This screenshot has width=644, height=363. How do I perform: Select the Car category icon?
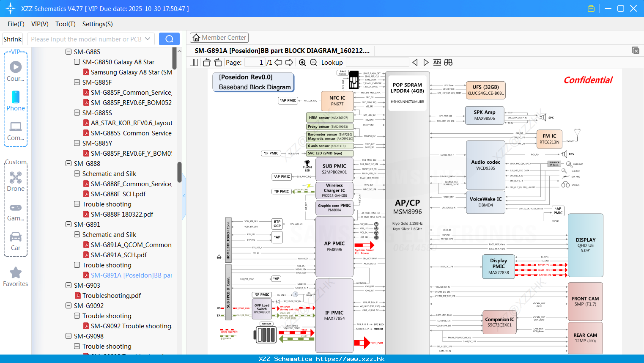[x=16, y=236]
